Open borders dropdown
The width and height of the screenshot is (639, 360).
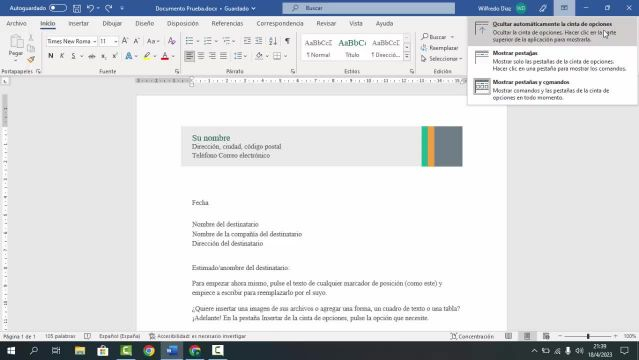click(x=285, y=56)
